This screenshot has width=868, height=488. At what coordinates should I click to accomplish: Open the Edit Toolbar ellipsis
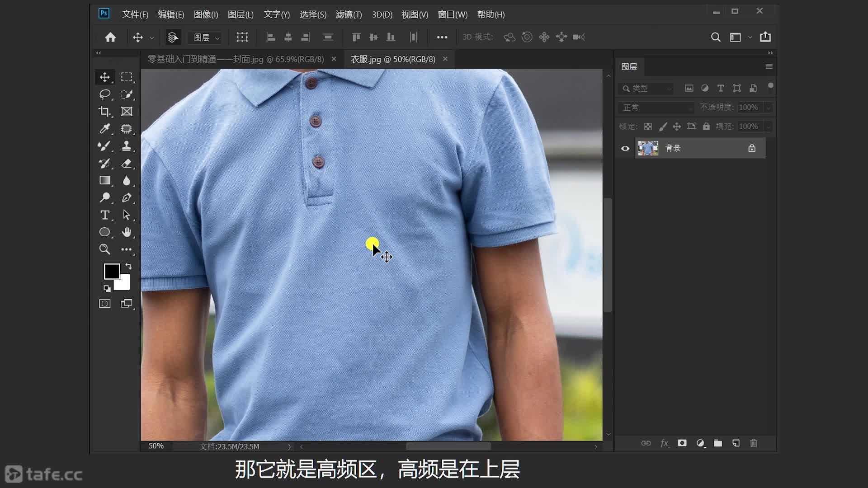pyautogui.click(x=127, y=249)
